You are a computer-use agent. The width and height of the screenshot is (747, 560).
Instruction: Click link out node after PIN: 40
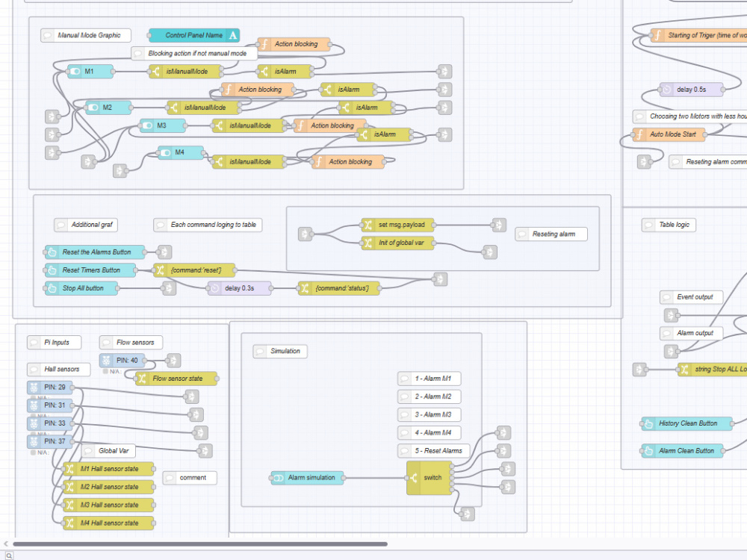(173, 361)
